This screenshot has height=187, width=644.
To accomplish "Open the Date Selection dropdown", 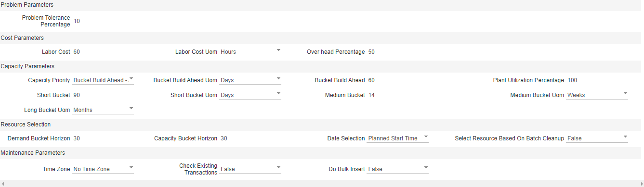I will tap(398, 138).
